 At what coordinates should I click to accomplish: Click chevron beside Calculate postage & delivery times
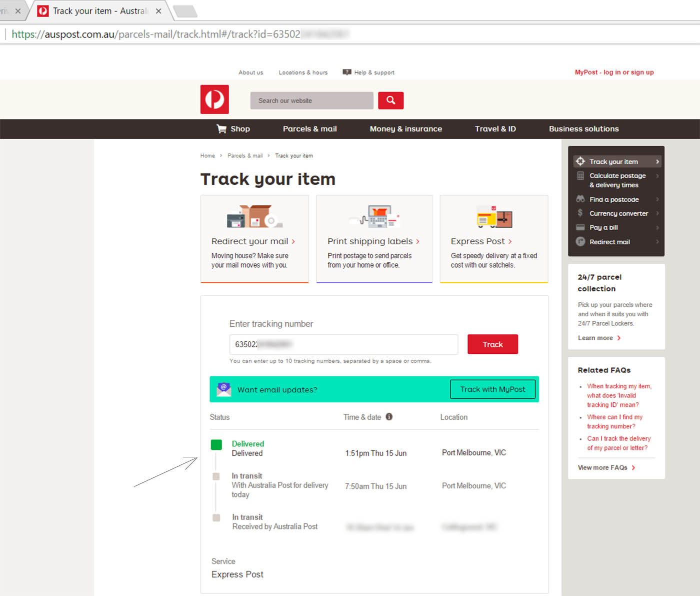[657, 176]
